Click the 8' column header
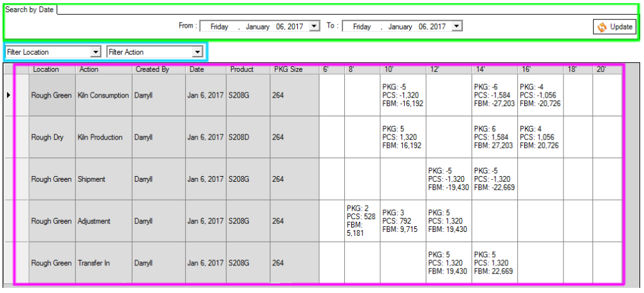 click(x=362, y=69)
